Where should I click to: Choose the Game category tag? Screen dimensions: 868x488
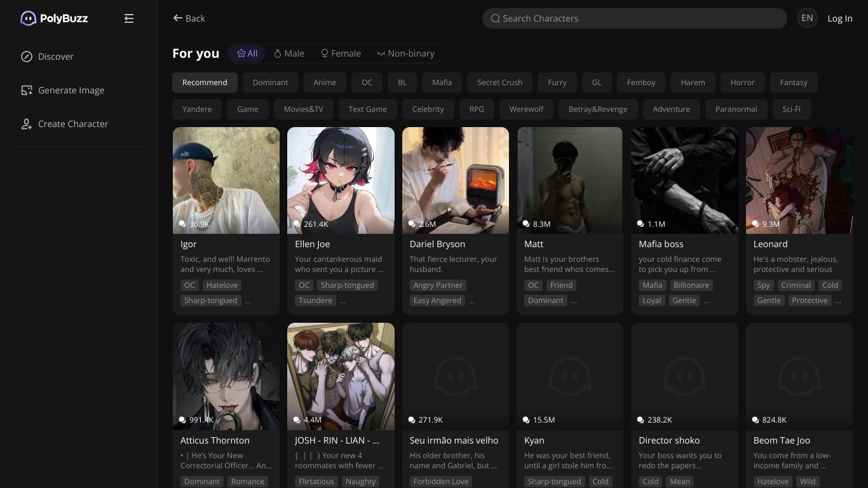[x=248, y=109]
